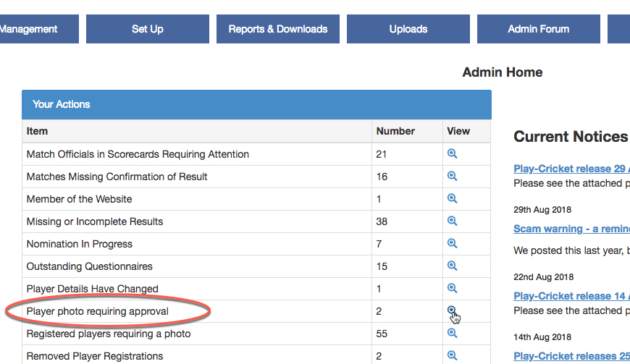
Task: View the Outstanding Questionnaires list
Action: (x=452, y=266)
